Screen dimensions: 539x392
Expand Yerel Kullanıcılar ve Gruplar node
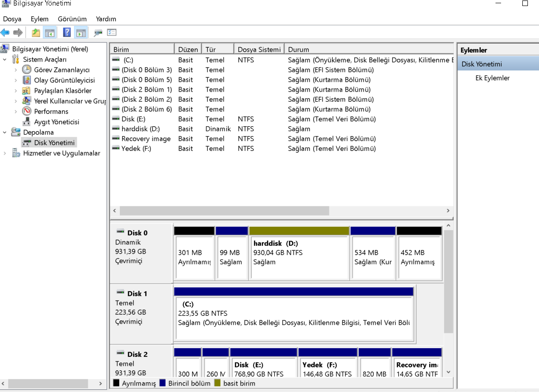(x=16, y=101)
